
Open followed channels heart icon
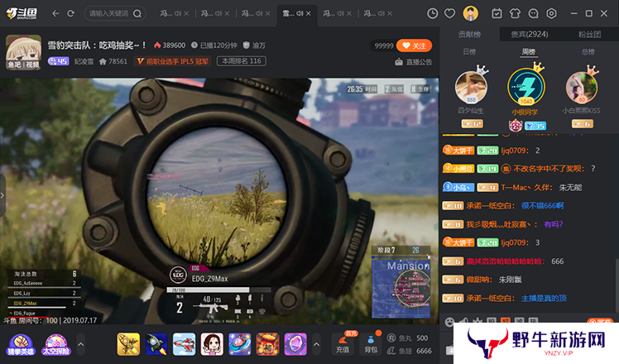pyautogui.click(x=449, y=13)
